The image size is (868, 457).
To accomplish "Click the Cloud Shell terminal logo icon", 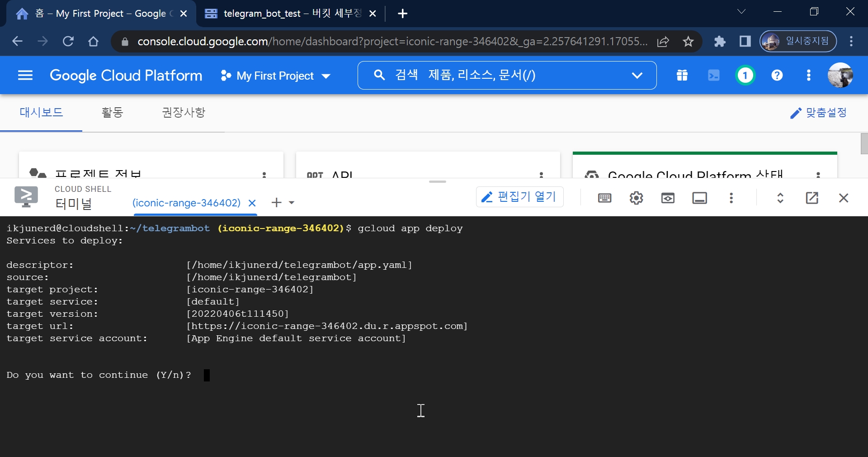I will [x=26, y=197].
